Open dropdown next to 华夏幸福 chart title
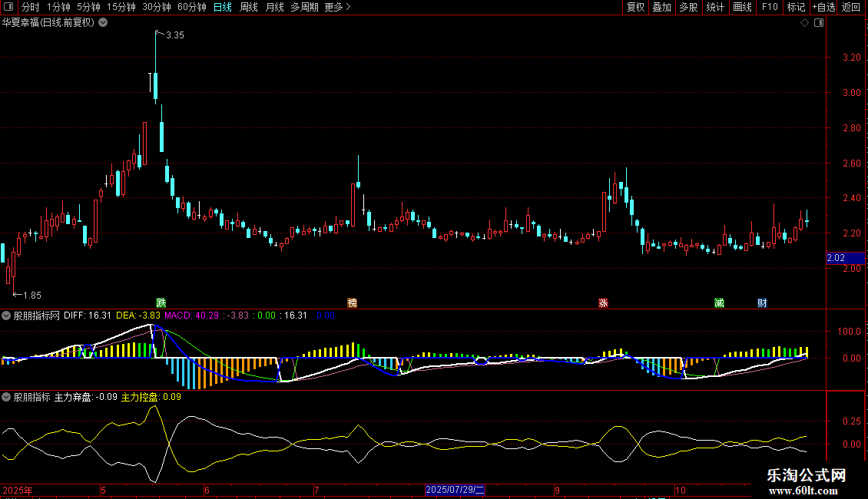Image resolution: width=868 pixels, height=499 pixels. 104,22
